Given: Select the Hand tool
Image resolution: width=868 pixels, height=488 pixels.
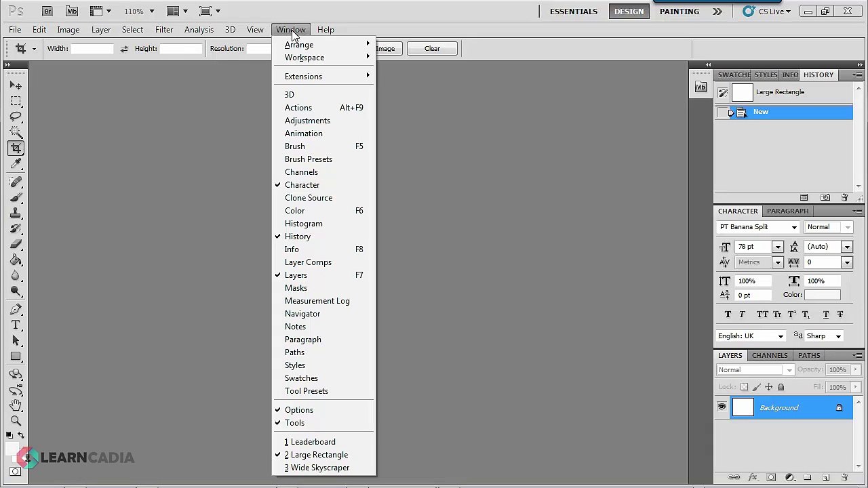Looking at the screenshot, I should [16, 405].
